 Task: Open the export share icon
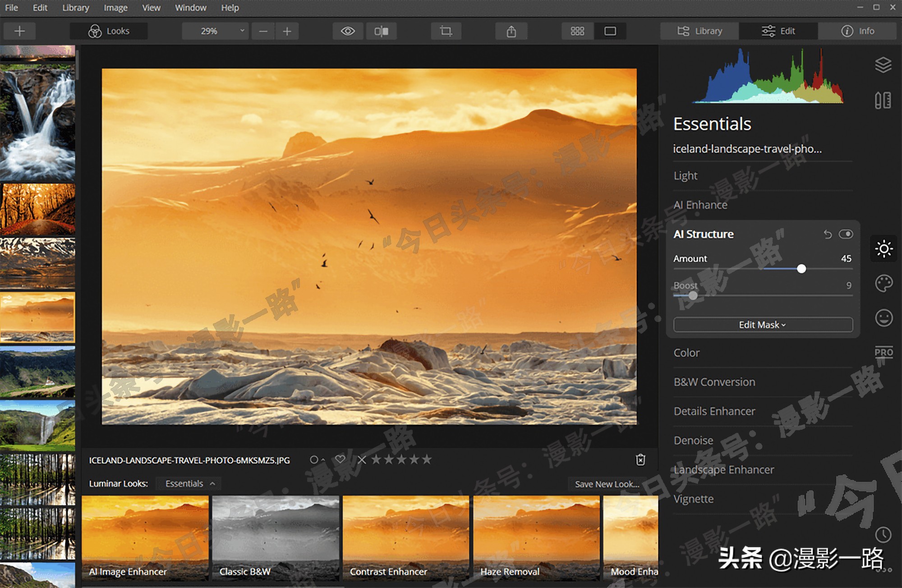click(511, 31)
